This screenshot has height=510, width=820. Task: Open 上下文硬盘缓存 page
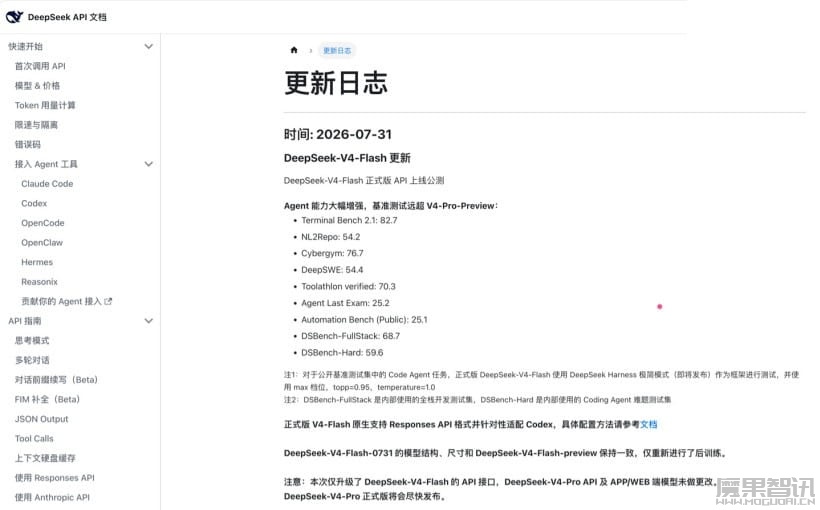point(45,458)
